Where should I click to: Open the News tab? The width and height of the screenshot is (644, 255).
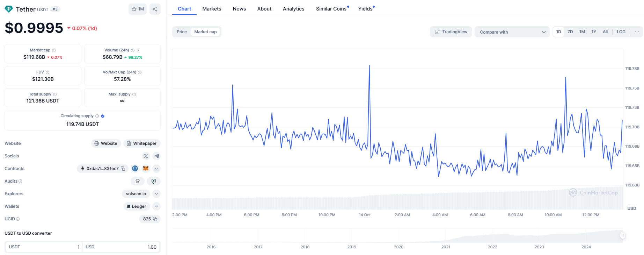(239, 9)
